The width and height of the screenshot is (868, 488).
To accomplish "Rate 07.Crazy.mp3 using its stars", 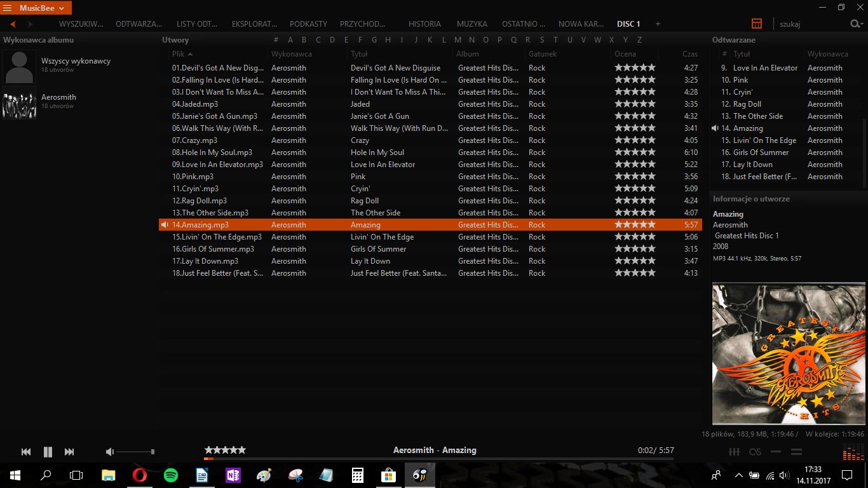I will pos(635,140).
